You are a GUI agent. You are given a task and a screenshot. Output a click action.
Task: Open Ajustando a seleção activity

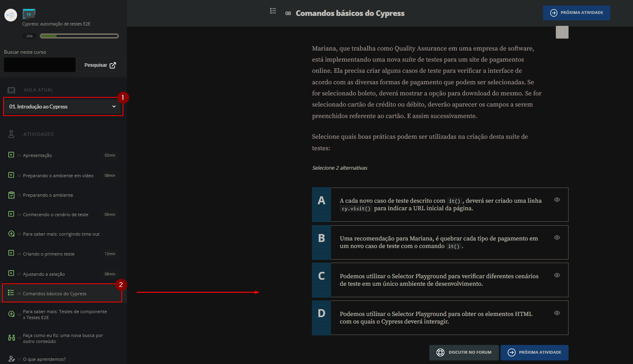click(x=44, y=274)
